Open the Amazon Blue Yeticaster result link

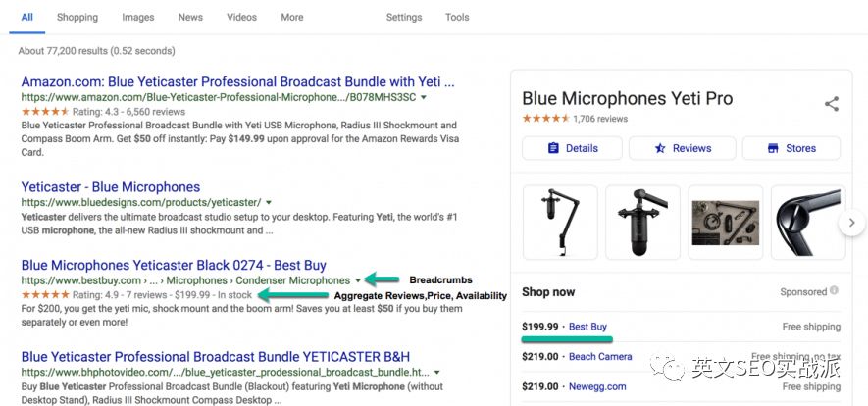coord(237,82)
